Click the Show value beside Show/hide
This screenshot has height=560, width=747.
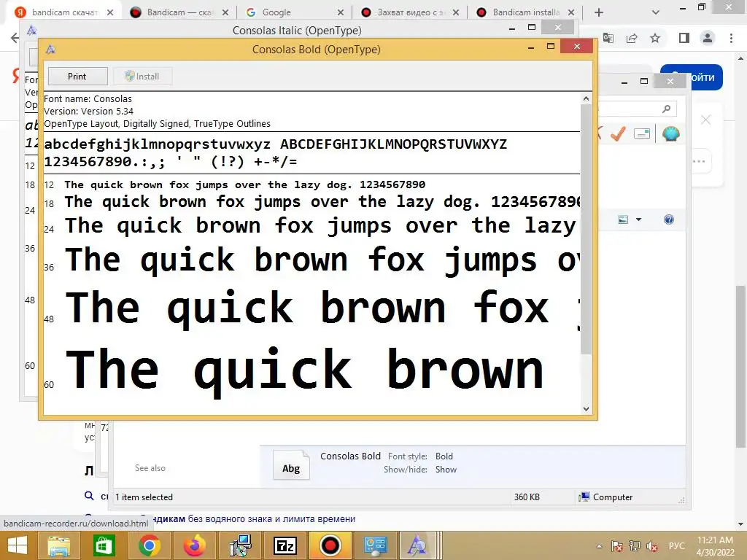(446, 470)
